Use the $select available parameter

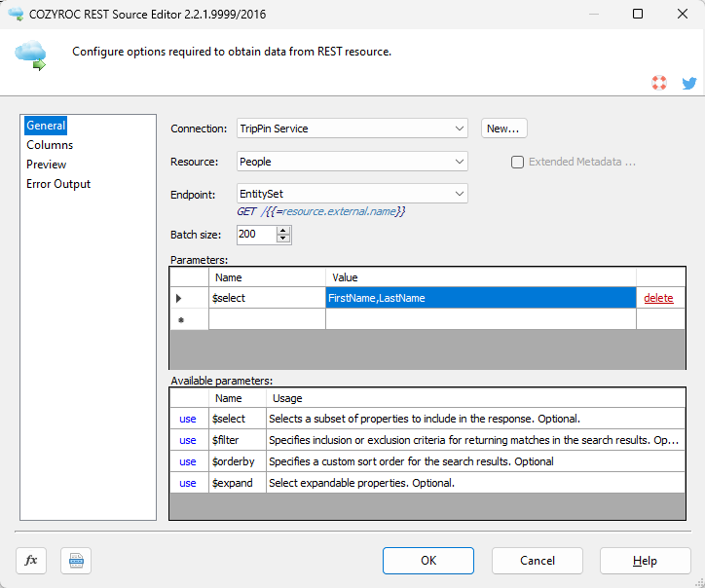(x=188, y=419)
